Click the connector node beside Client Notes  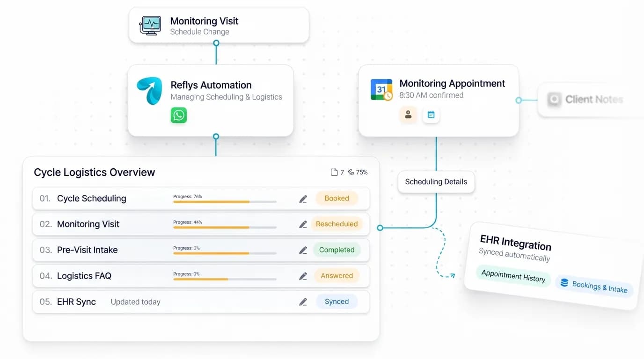point(519,100)
